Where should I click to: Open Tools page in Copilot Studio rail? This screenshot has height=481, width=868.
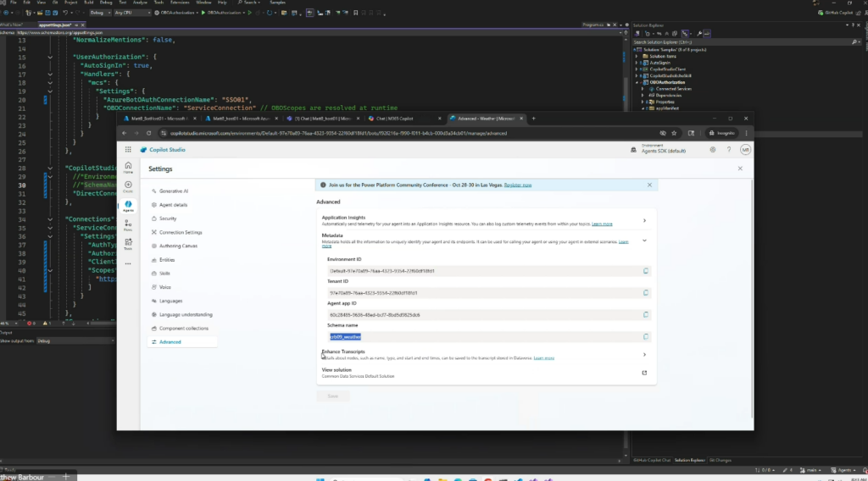tap(128, 244)
